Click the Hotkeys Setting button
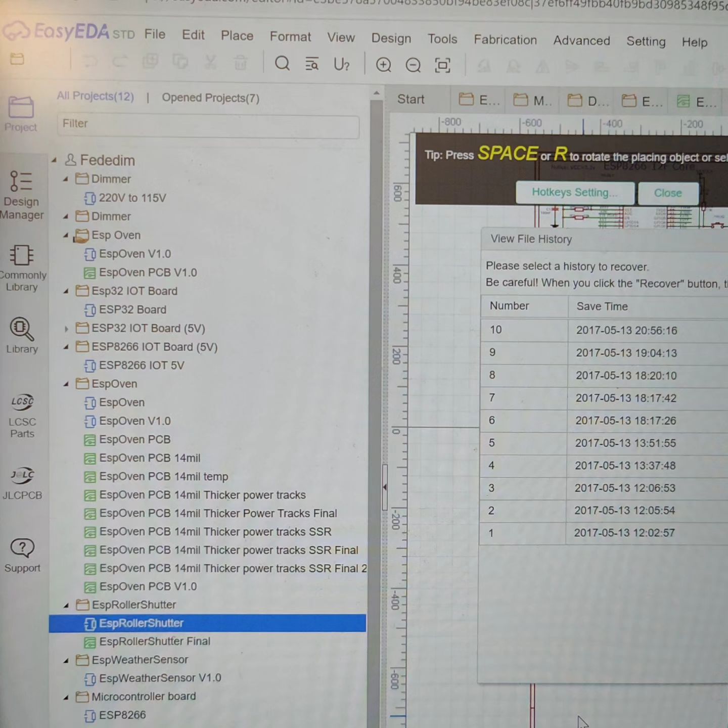The image size is (728, 728). tap(575, 193)
